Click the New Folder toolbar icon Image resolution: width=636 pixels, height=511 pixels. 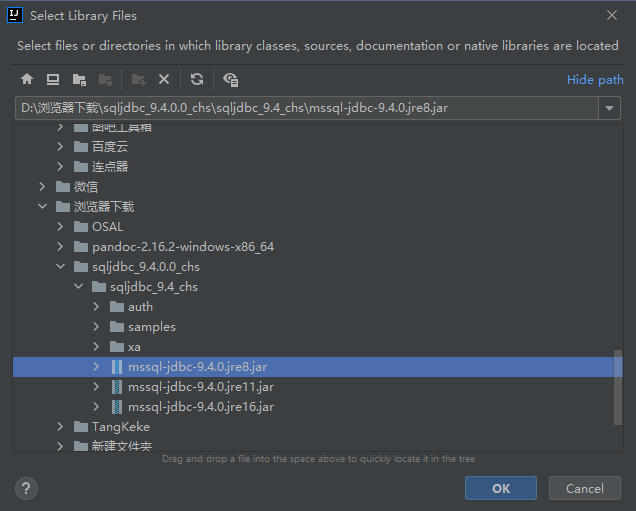138,79
